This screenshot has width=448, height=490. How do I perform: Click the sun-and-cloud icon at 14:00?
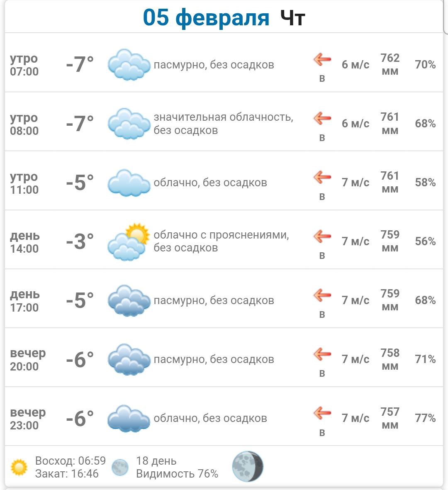(x=129, y=242)
